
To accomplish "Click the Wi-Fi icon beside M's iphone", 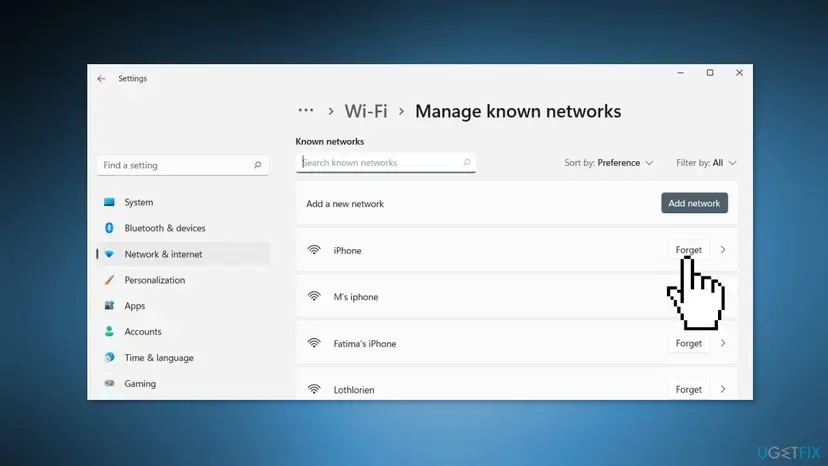I will [x=314, y=296].
